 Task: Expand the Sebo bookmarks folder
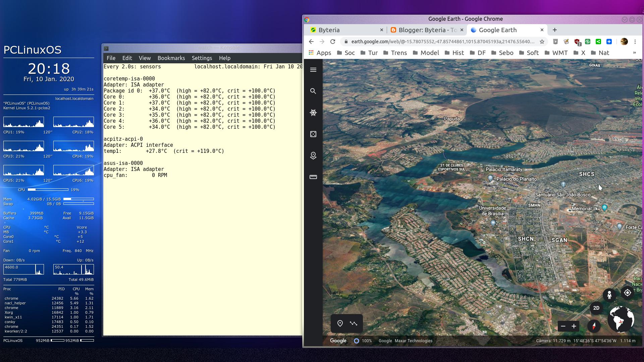pos(502,53)
